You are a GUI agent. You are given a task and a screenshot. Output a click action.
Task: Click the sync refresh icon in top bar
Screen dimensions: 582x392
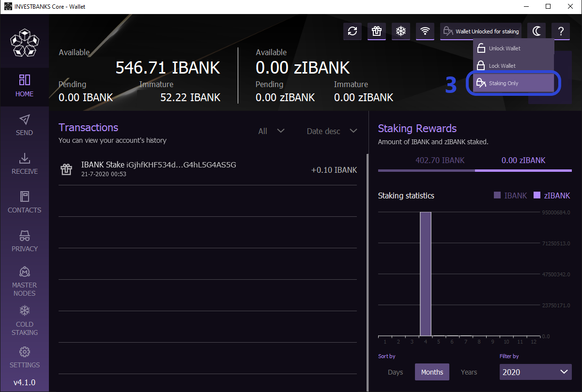click(352, 31)
